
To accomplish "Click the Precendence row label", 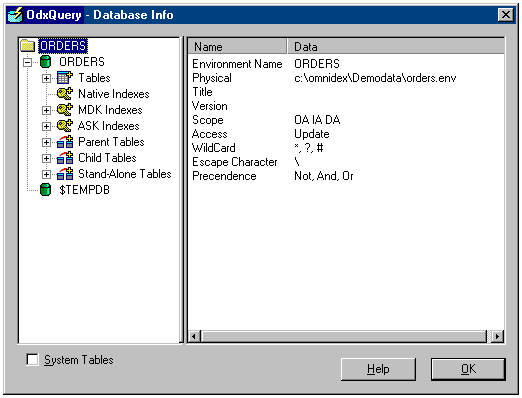I will click(x=224, y=176).
